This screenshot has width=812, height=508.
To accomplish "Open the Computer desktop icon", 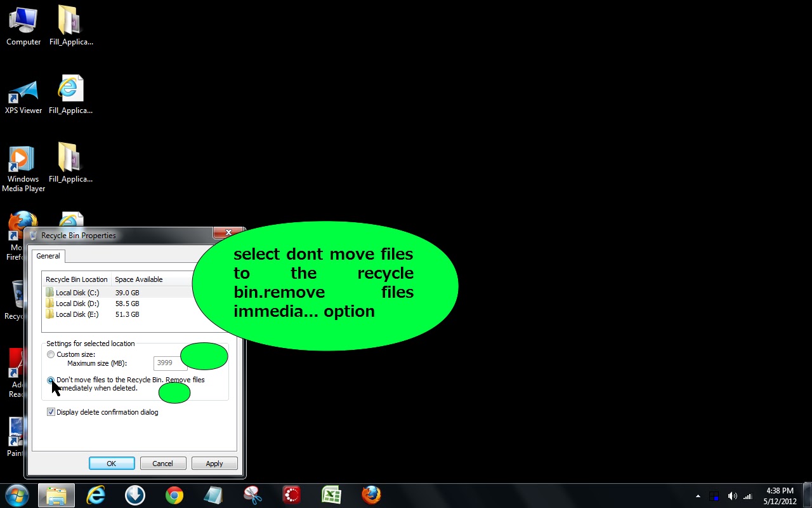I will 23,22.
